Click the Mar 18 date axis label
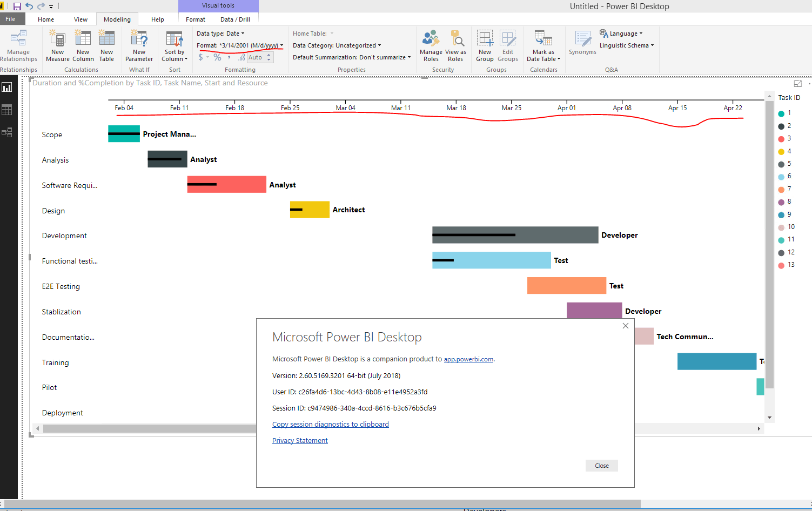The height and width of the screenshot is (511, 812). (x=456, y=108)
